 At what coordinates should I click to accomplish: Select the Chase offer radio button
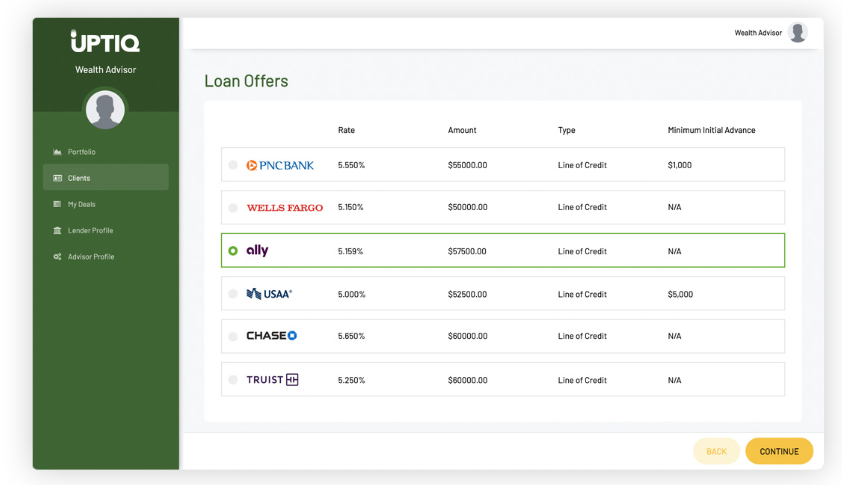233,336
